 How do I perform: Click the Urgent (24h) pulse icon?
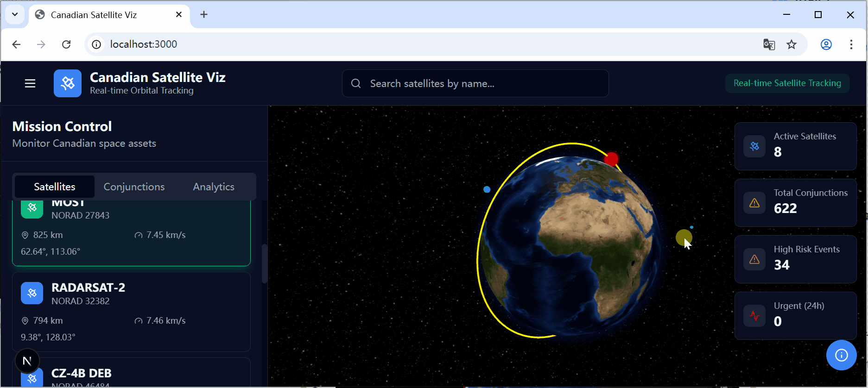click(x=754, y=316)
